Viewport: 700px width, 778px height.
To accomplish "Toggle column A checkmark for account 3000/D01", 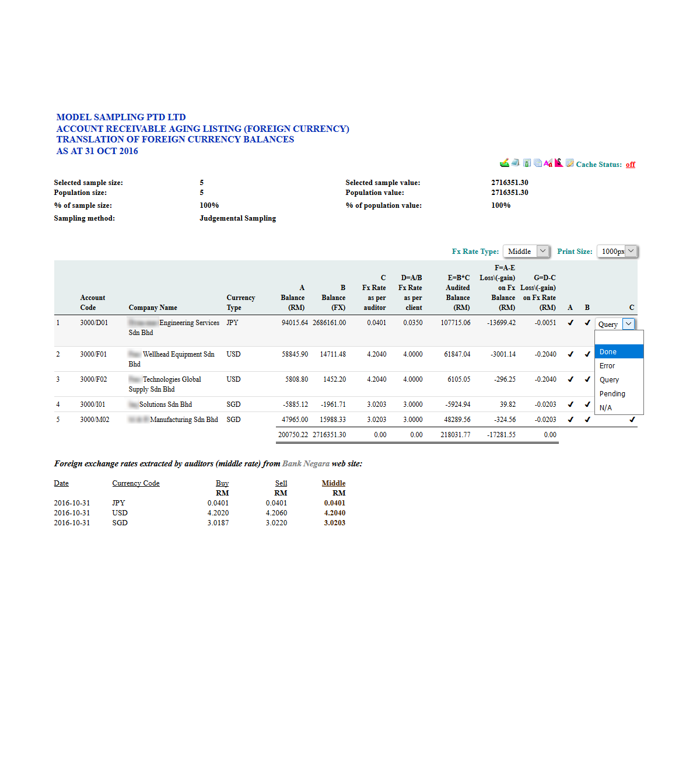I will [x=570, y=323].
